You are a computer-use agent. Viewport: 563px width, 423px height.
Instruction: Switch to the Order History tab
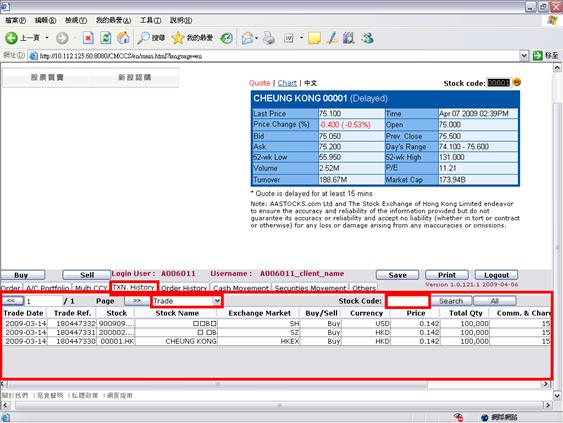click(x=184, y=288)
